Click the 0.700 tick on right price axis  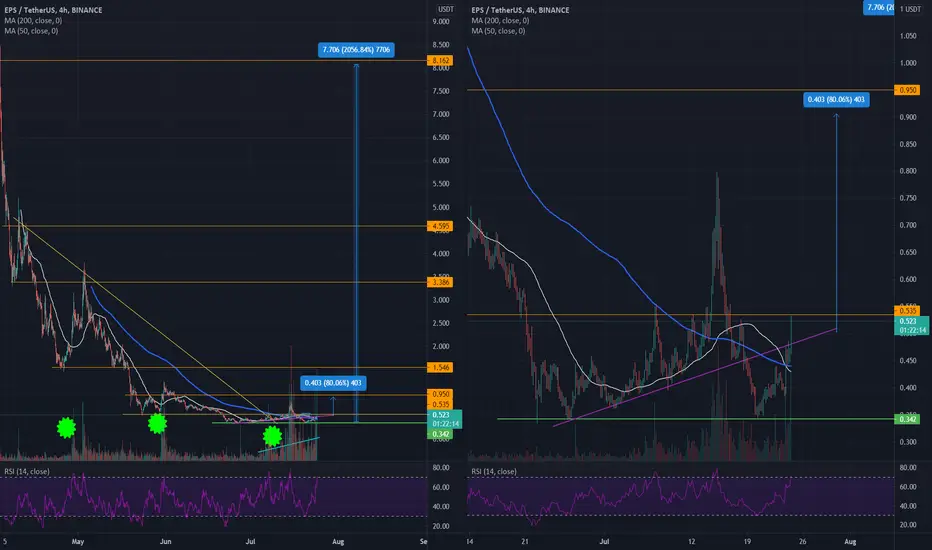point(908,225)
